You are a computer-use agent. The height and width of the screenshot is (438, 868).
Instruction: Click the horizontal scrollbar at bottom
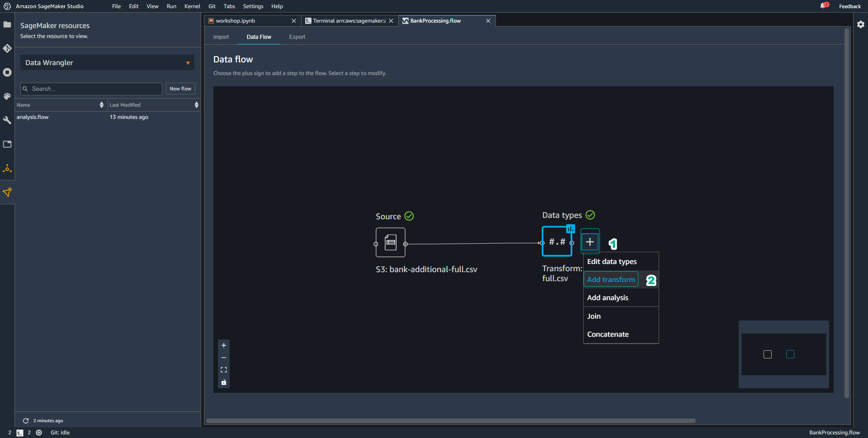(x=451, y=421)
